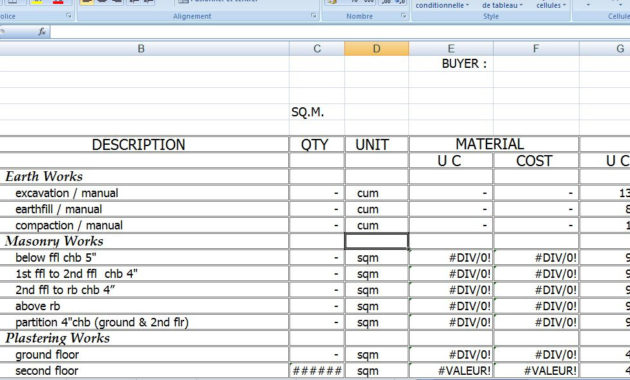Screen dimensions: 630x380
Task: Click inside the formula bar field
Action: point(340,32)
